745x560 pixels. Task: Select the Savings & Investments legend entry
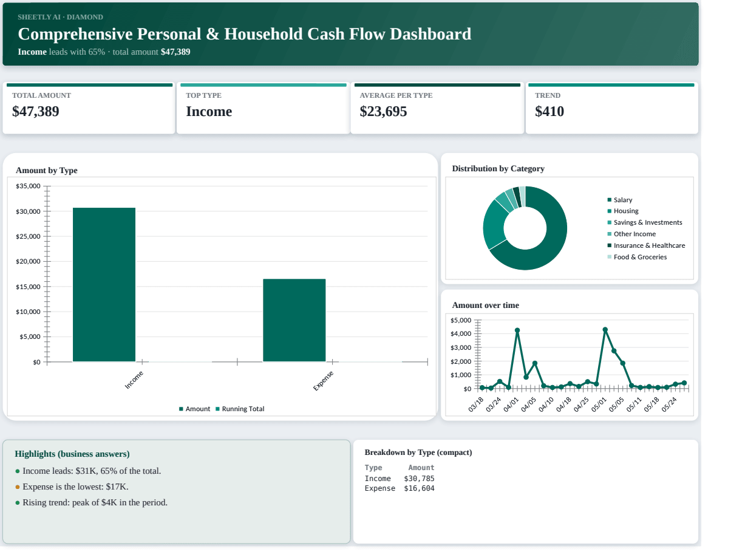645,222
